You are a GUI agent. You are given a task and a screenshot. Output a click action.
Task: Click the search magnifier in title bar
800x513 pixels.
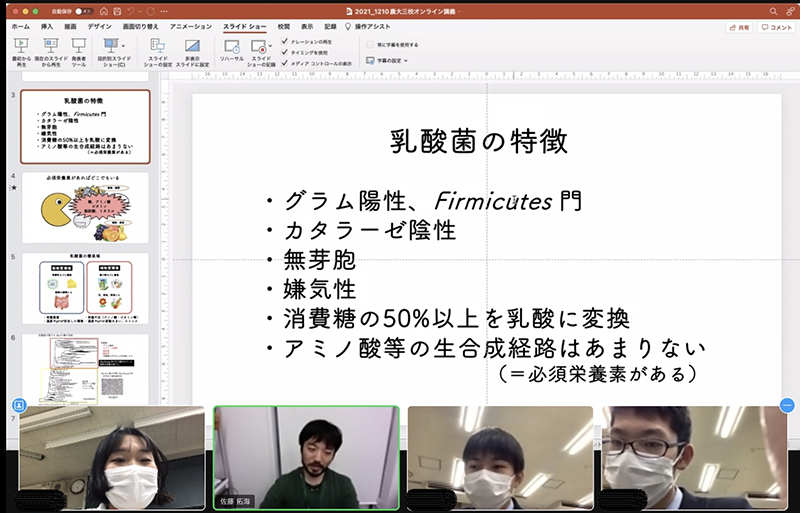[773, 11]
